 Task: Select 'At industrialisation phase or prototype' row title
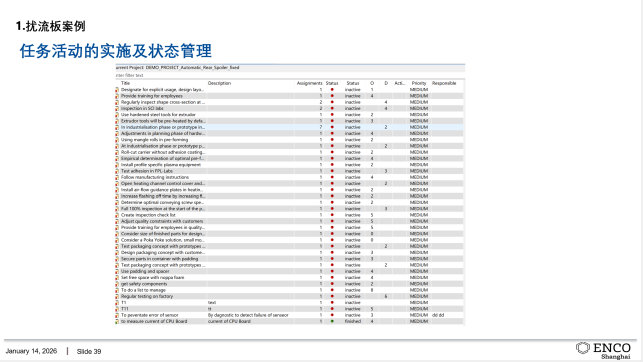pos(163,146)
